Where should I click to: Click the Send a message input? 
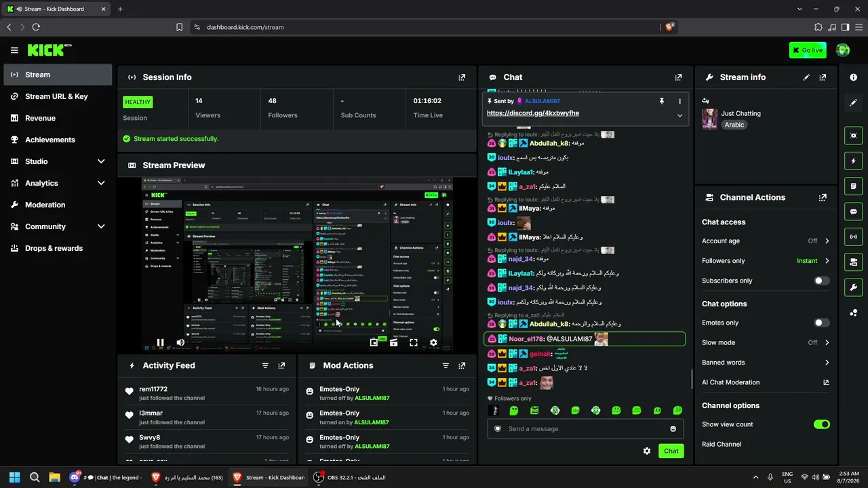point(586,429)
